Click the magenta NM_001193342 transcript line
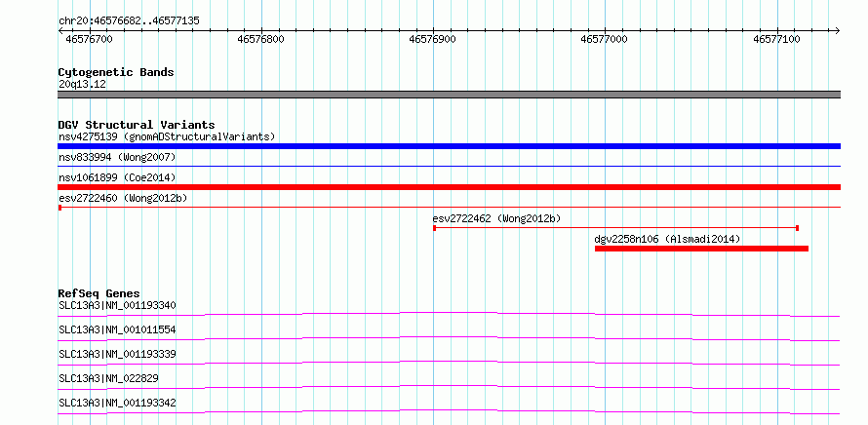Image resolution: width=868 pixels, height=425 pixels. pyautogui.click(x=449, y=411)
